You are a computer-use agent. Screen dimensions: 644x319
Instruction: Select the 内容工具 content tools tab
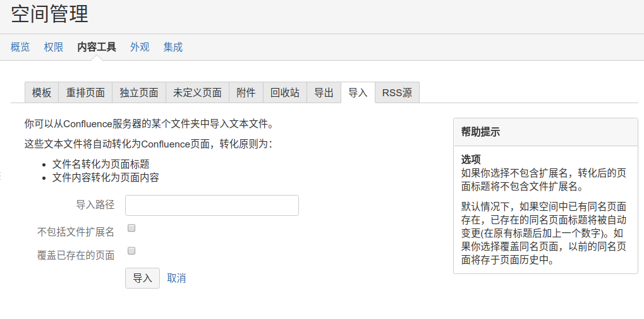tap(97, 47)
